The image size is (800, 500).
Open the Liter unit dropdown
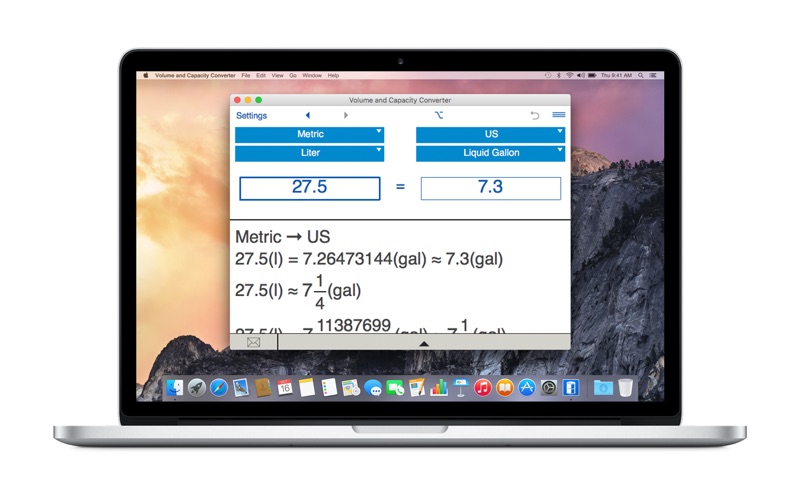coord(309,153)
